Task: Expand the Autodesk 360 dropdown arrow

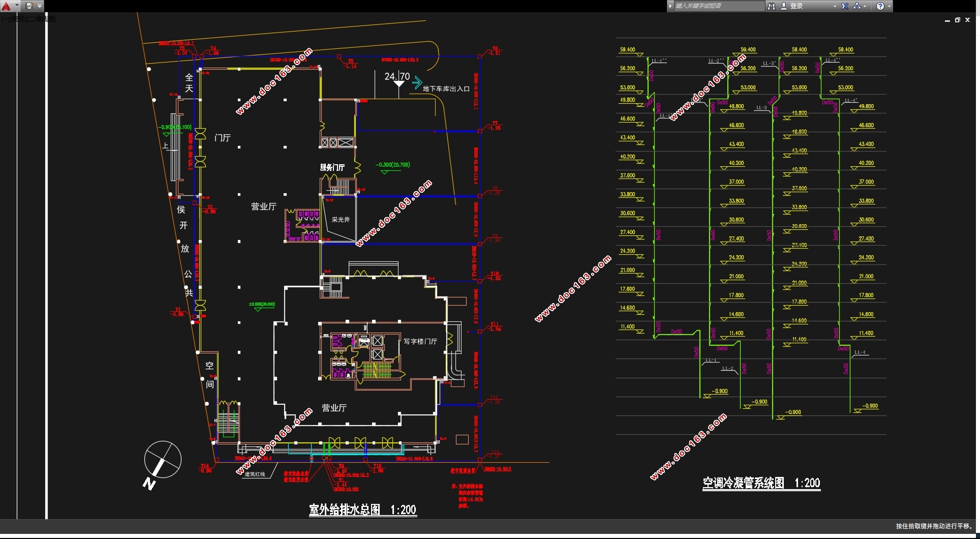Action: pos(865,6)
